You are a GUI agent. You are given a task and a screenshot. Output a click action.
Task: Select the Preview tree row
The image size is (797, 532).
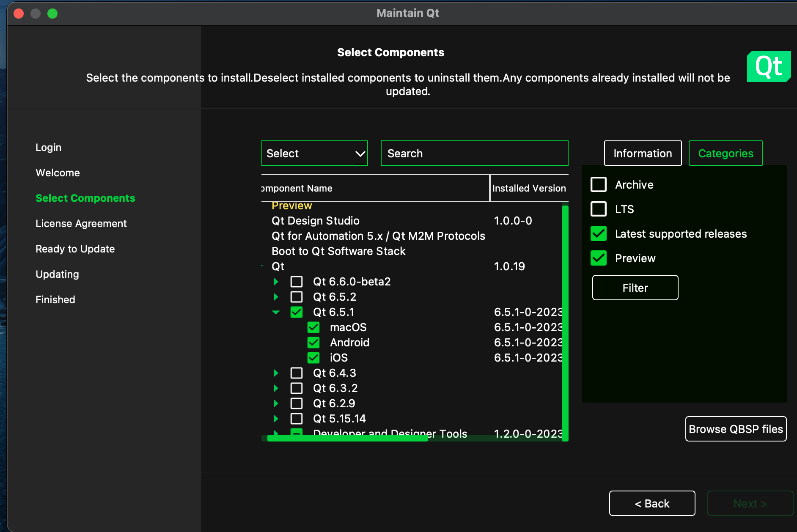412,206
